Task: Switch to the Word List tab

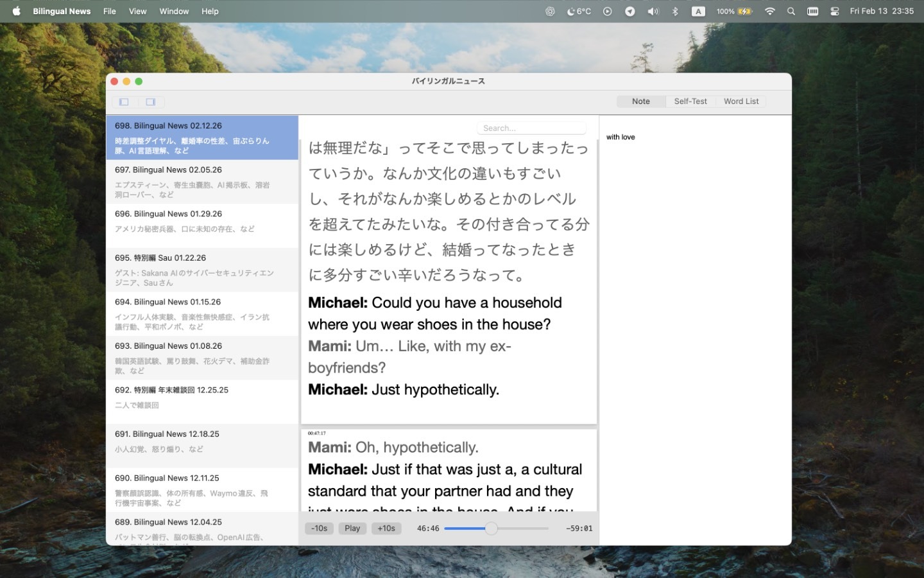Action: point(741,101)
